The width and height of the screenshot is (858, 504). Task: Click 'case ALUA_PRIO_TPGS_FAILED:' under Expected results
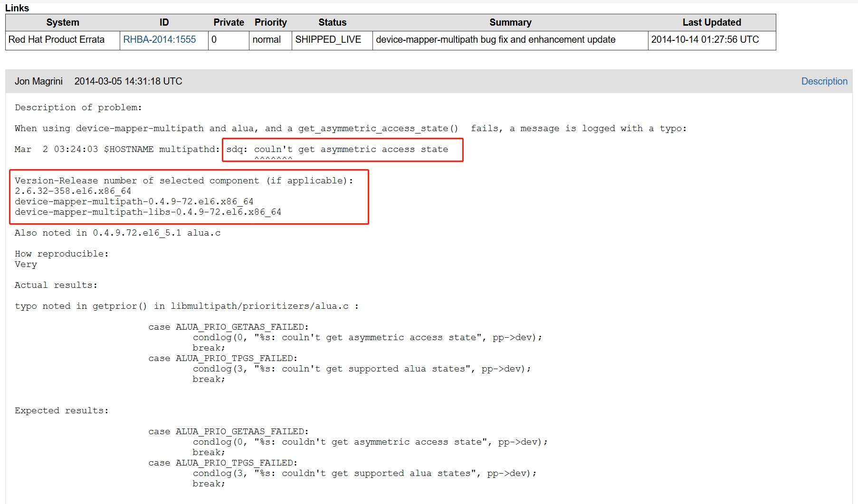pyautogui.click(x=223, y=463)
